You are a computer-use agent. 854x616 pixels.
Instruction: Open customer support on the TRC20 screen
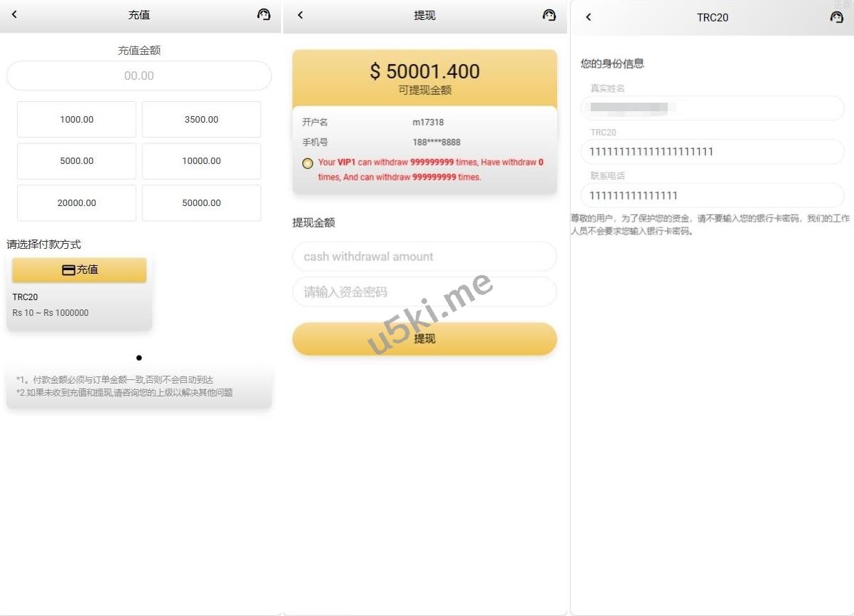click(837, 17)
